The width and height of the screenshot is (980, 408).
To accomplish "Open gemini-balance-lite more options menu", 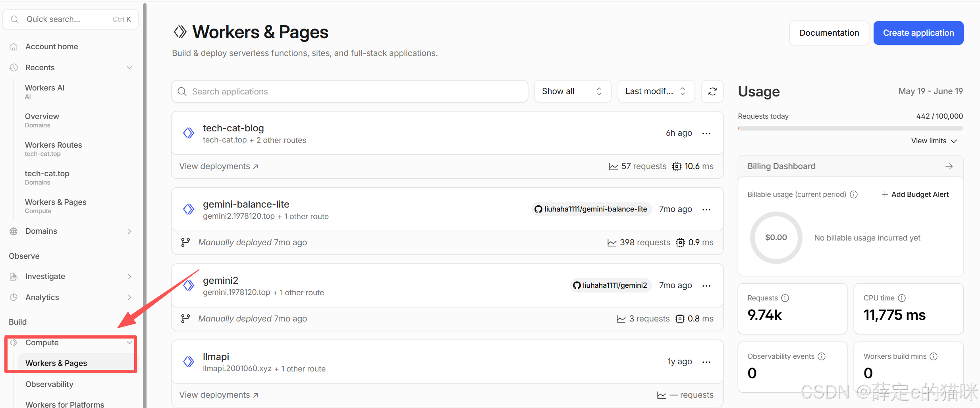I will click(x=706, y=210).
